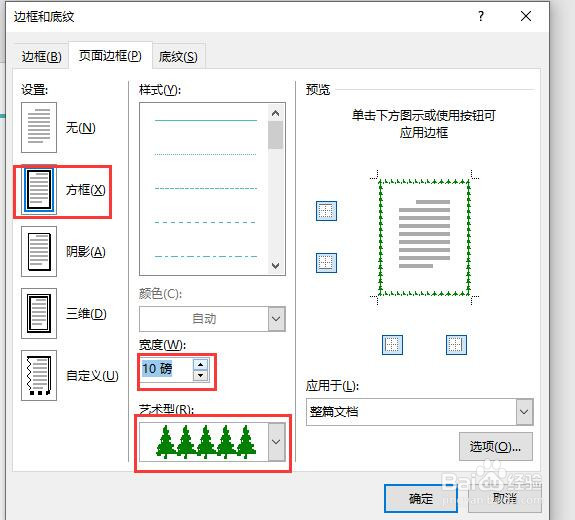Image resolution: width=575 pixels, height=520 pixels.
Task: Toggle the top border button in preview
Action: point(326,211)
